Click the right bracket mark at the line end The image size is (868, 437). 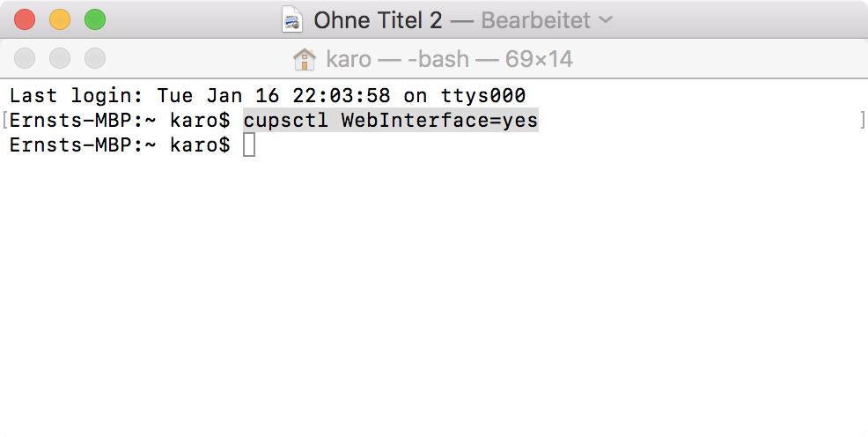[x=863, y=120]
